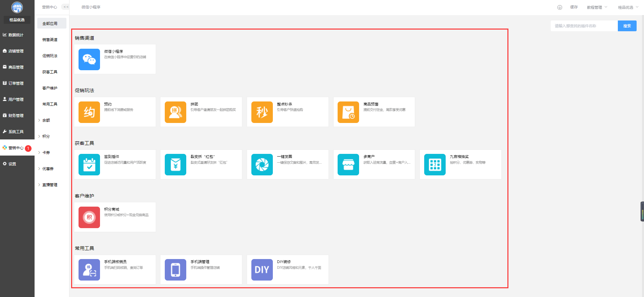Open the 手机端核销员 verifier icon
This screenshot has width=644, height=297.
[x=89, y=270]
